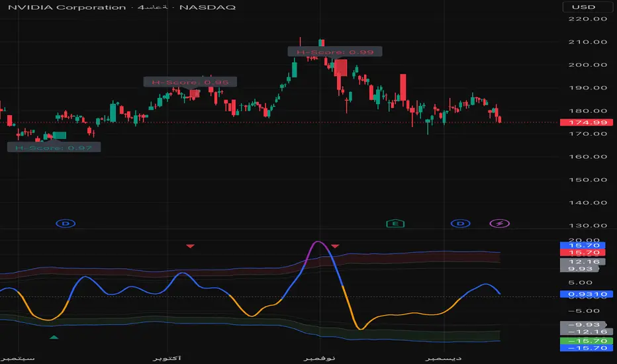617x364 pixels.
Task: Click the H-Score: 0.95 label
Action: 190,82
